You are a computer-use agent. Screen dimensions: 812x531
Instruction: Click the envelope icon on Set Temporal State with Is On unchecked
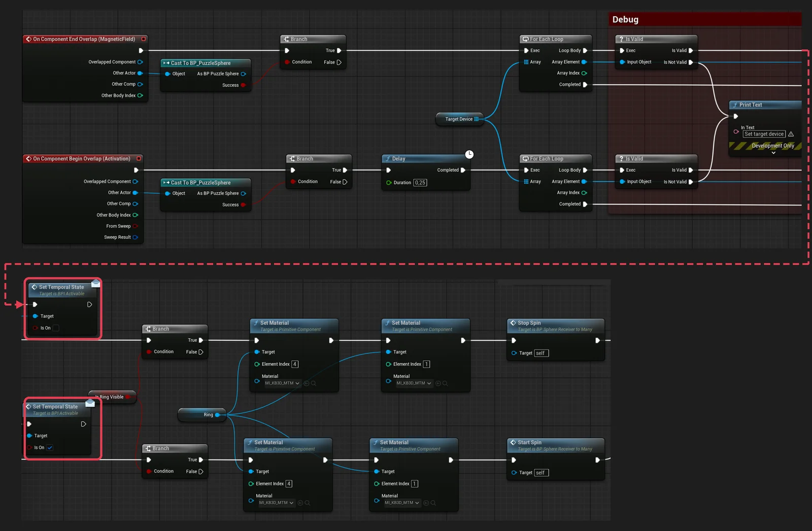pyautogui.click(x=96, y=283)
